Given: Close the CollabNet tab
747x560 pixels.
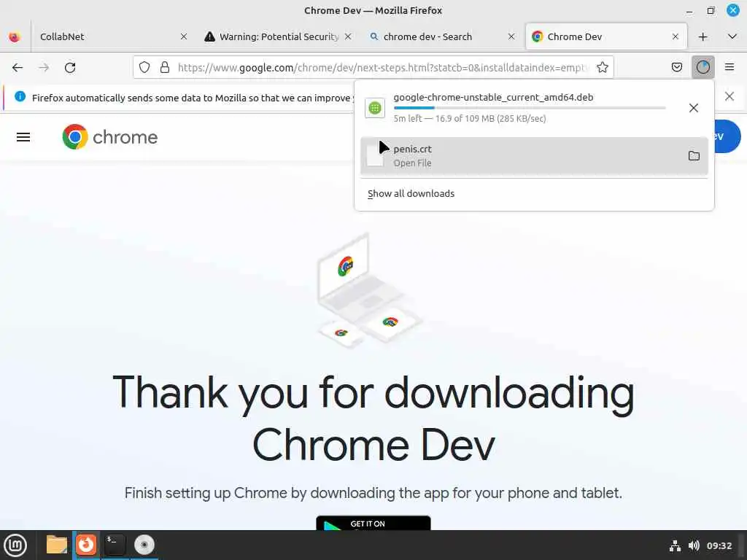Looking at the screenshot, I should coord(184,36).
